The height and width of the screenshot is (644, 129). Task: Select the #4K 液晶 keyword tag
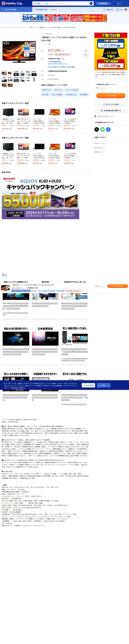(x=45, y=94)
